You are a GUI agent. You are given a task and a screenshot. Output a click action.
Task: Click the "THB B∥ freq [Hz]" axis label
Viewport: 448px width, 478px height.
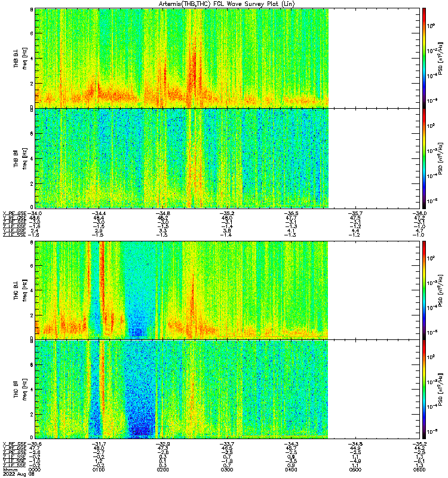point(20,158)
